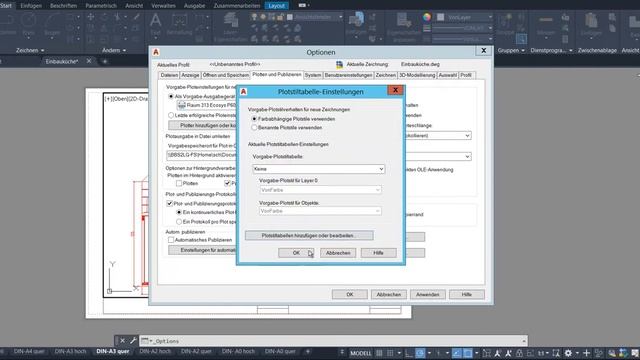Click Plotstiltabellen hinzufügen oder bearbeiten button
The image size is (640, 360).
(309, 236)
